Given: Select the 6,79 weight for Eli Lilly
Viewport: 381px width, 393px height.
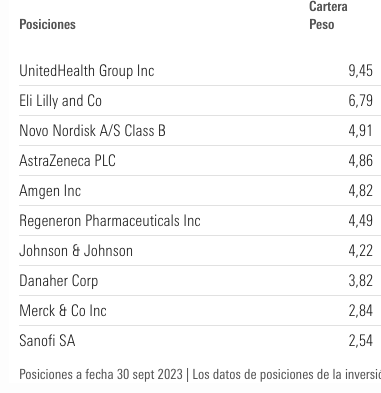Looking at the screenshot, I should 360,101.
